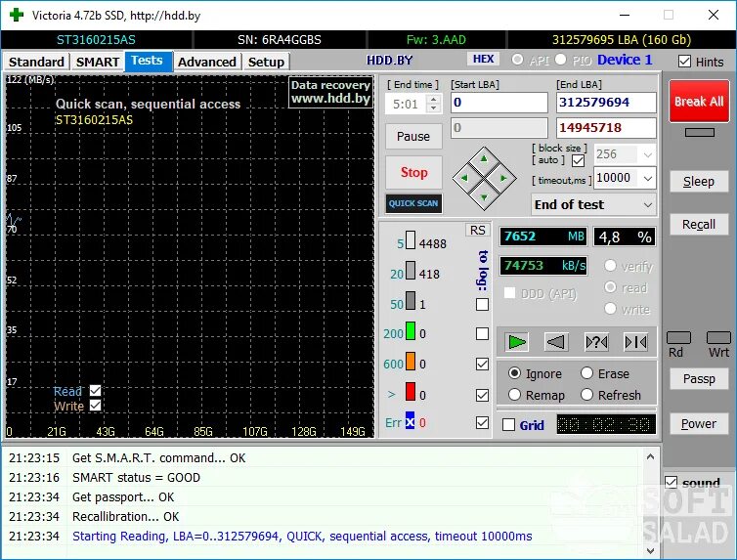Click the dark grey 50 ms block icon
737x560 pixels.
(x=411, y=301)
